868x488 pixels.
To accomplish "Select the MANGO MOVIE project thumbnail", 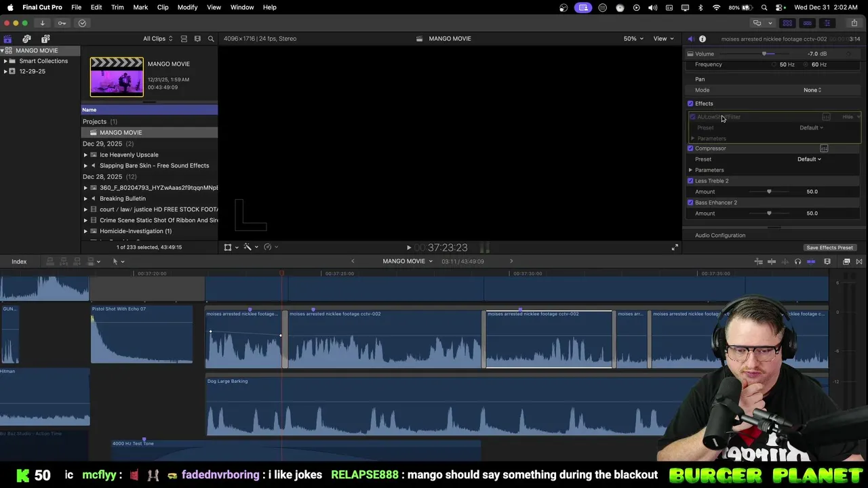I will [117, 77].
